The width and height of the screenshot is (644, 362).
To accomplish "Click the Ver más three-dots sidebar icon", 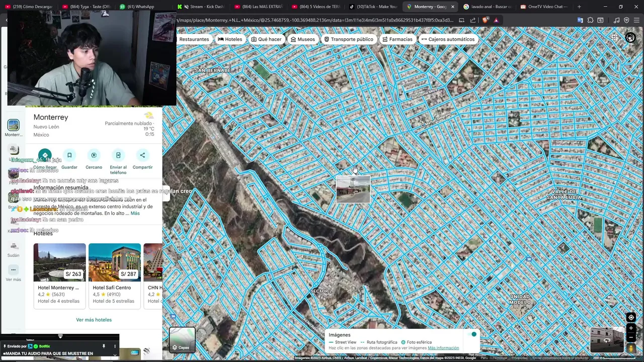I will [14, 269].
